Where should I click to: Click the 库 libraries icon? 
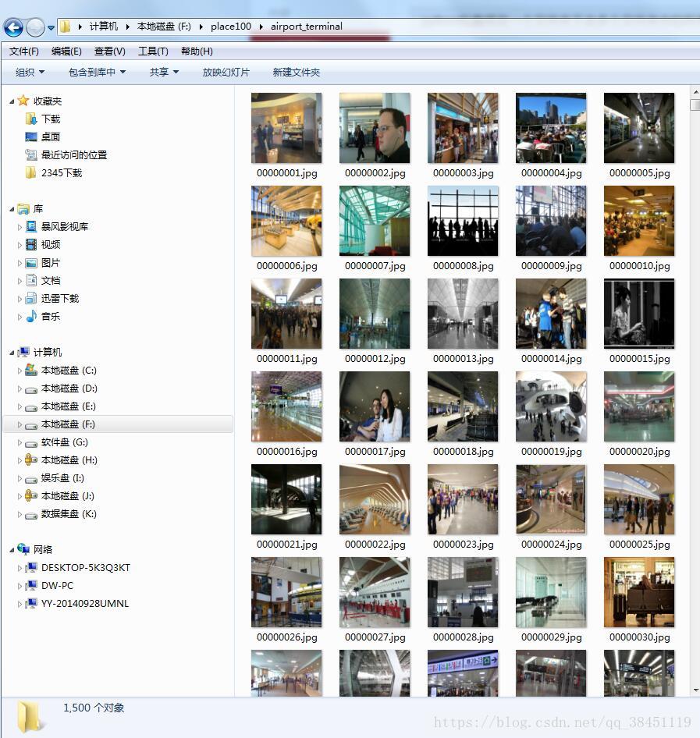[x=23, y=208]
